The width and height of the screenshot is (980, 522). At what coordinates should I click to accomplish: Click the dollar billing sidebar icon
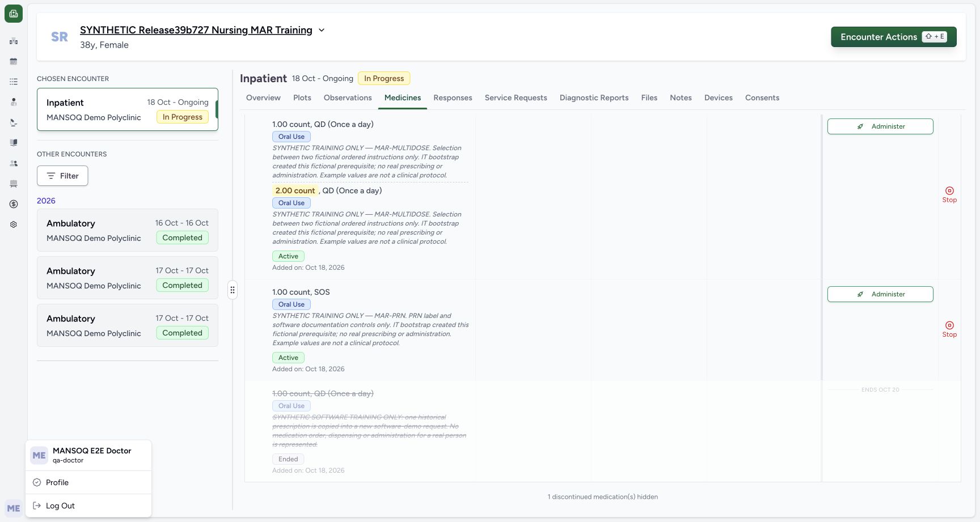point(14,204)
